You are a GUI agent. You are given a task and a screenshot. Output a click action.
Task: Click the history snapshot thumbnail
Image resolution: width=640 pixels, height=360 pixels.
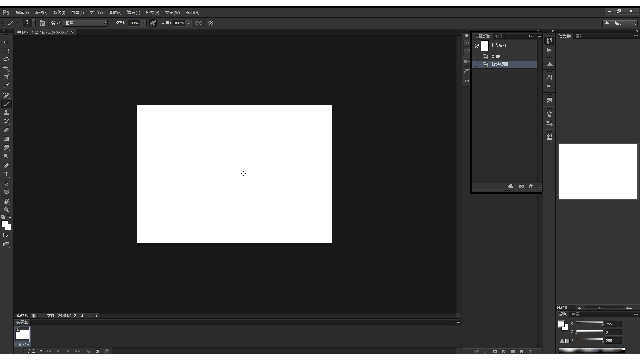point(484,46)
